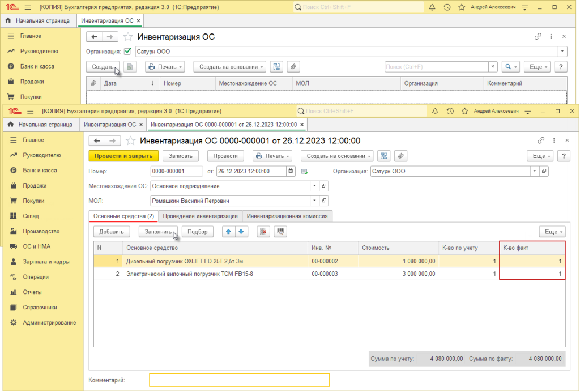Screen dimensions: 580x392
Task: Open Печать dropdown in document toolbar
Action: tap(272, 156)
